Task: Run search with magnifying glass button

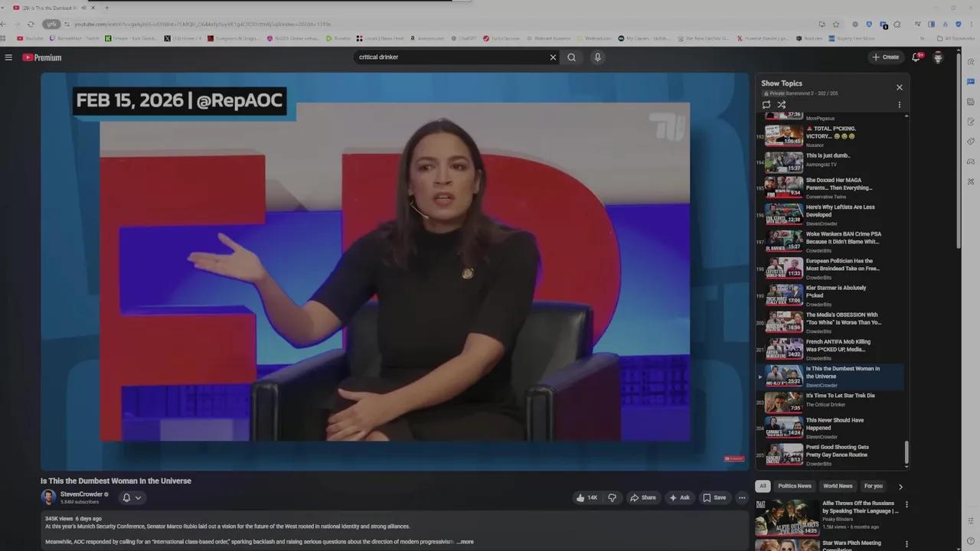Action: 572,57
